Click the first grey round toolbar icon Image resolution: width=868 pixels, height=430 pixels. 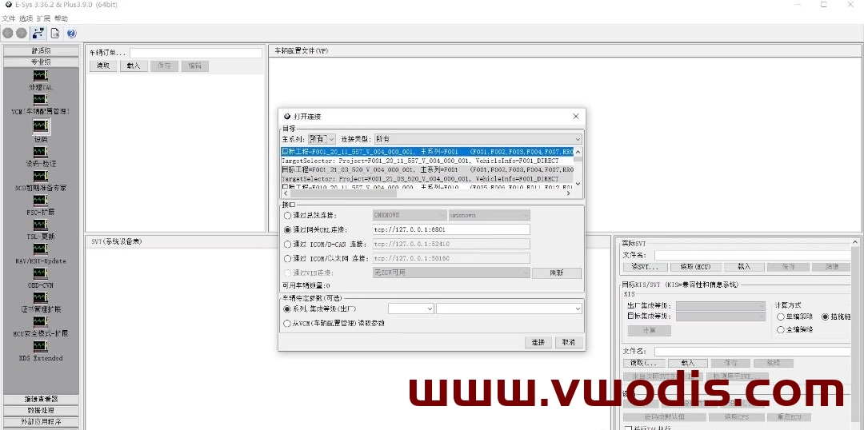8,34
